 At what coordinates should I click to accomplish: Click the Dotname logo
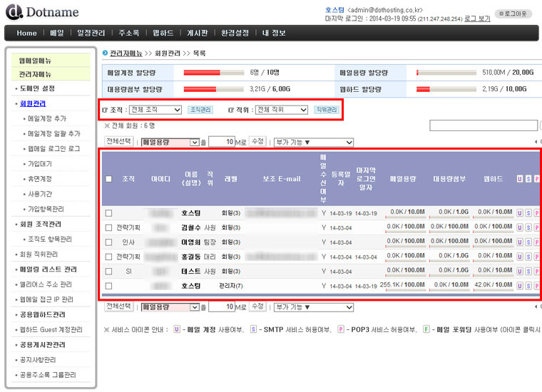point(43,12)
